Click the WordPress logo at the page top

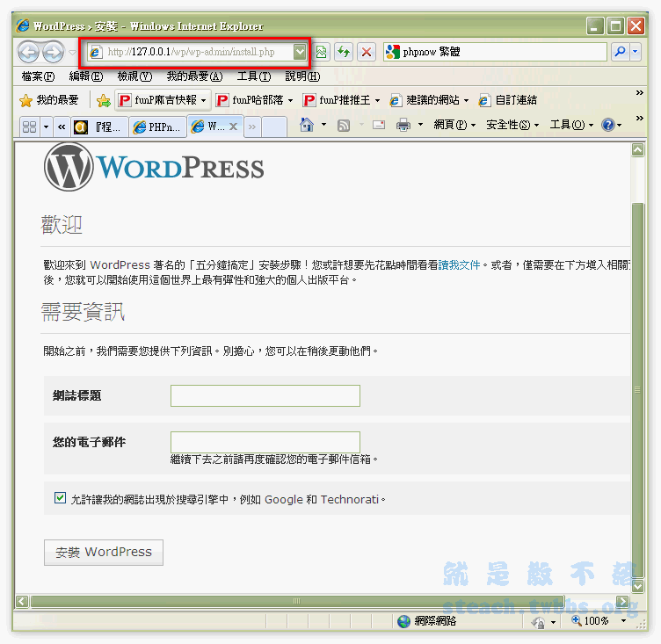click(154, 167)
